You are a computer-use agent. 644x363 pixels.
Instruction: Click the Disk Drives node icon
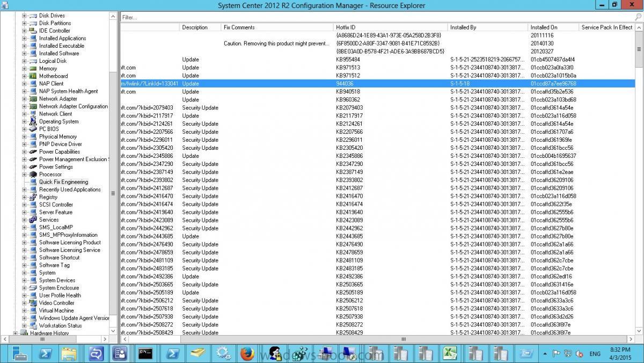coord(33,16)
